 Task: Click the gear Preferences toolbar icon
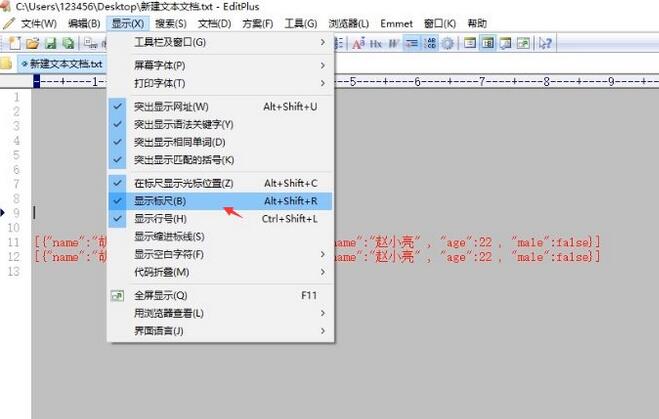click(448, 43)
